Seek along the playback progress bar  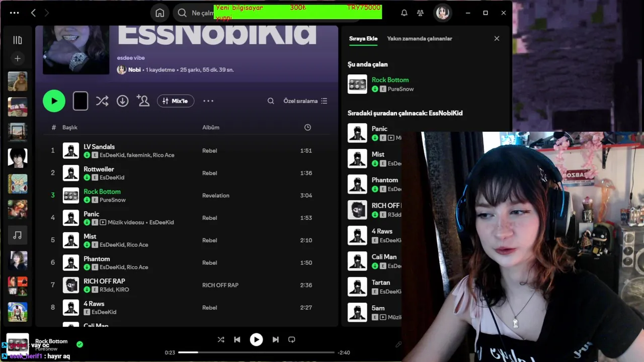click(x=256, y=352)
